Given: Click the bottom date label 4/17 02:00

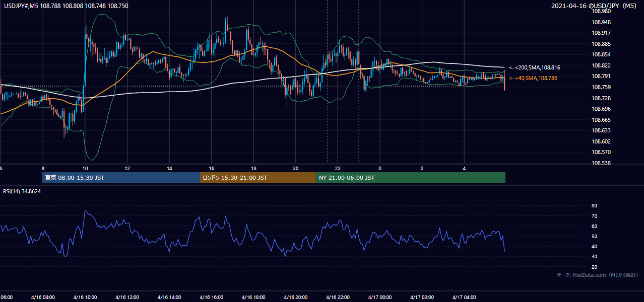Looking at the screenshot, I should 422,297.
